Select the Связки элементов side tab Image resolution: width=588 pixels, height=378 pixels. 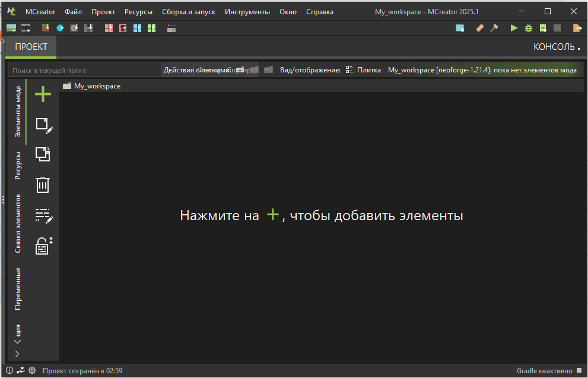click(18, 223)
